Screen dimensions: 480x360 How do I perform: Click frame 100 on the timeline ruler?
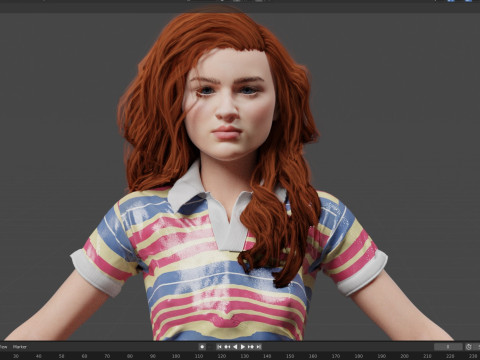tap(176, 356)
